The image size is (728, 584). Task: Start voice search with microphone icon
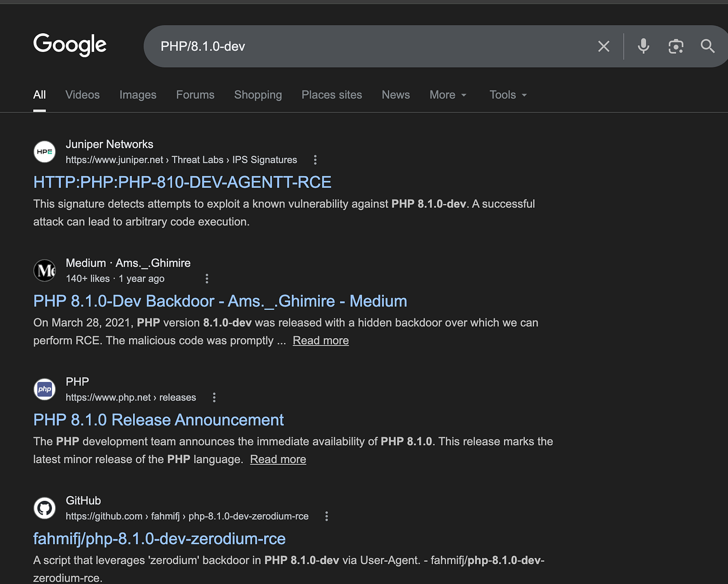point(643,46)
